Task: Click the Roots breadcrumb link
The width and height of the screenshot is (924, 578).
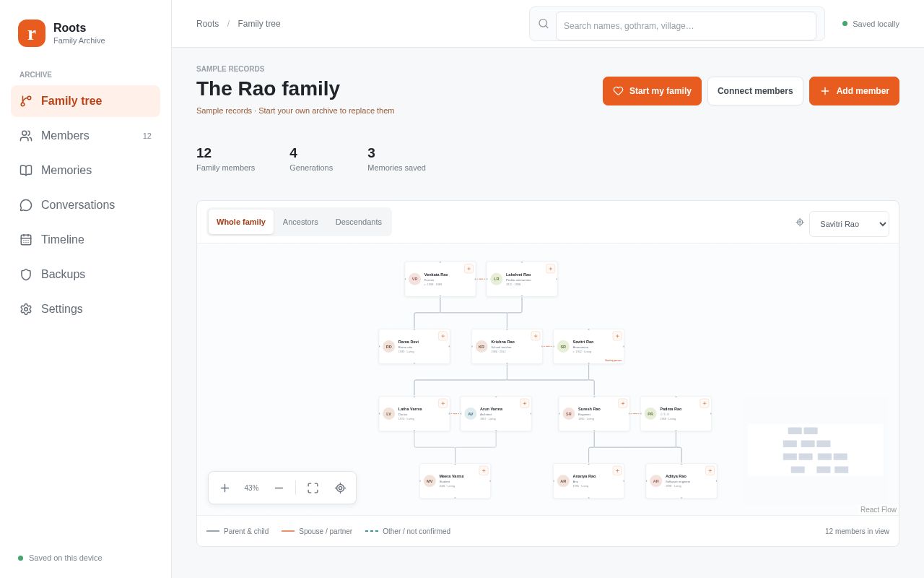Action: tap(207, 24)
